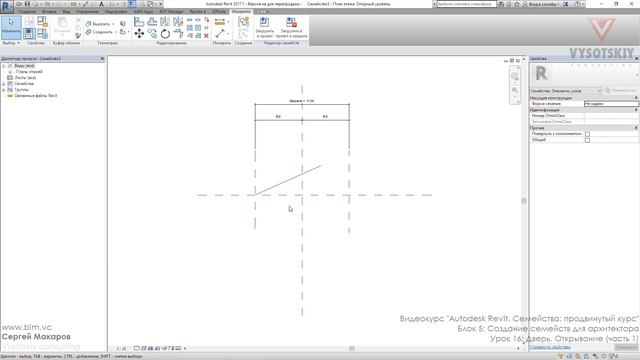This screenshot has height=360, width=640.
Task: Select the Align tool icon
Action: 139,22
